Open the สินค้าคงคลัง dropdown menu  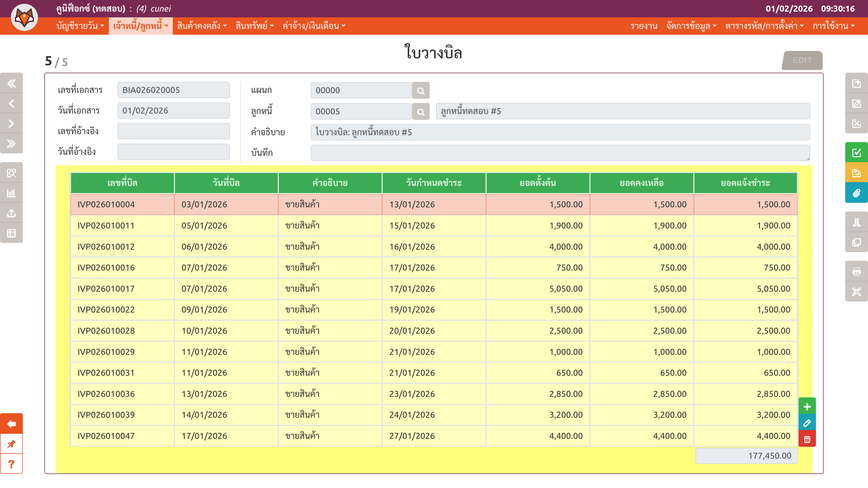[202, 26]
